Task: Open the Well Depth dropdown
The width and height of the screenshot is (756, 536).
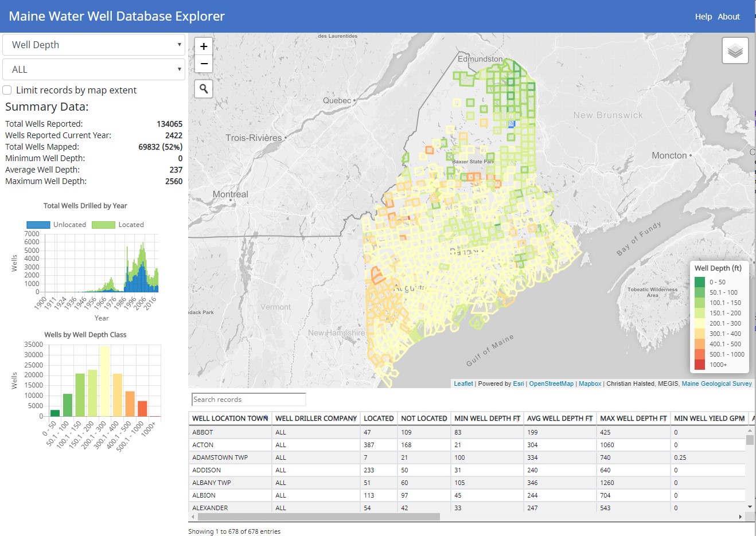Action: 93,45
